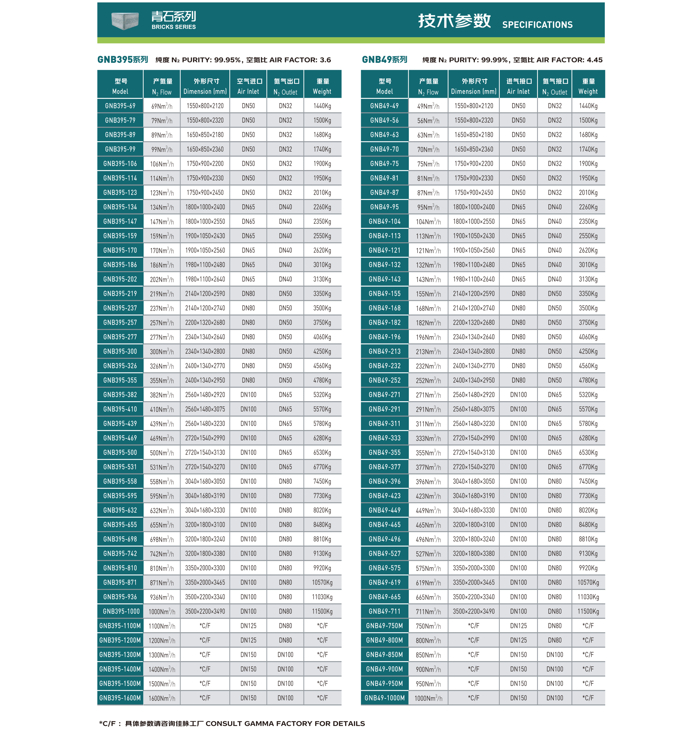
Task: Click the GNB395-500 model cell
Action: [x=120, y=453]
